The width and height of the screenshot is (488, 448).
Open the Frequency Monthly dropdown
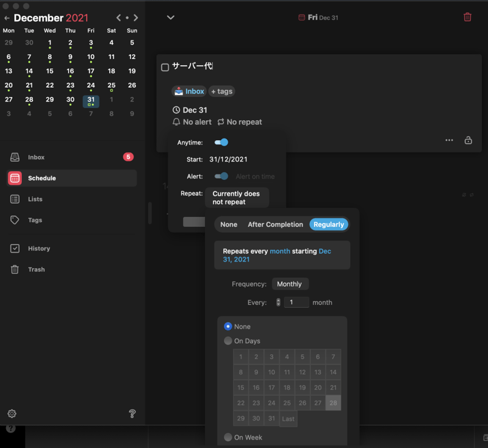[x=290, y=284]
